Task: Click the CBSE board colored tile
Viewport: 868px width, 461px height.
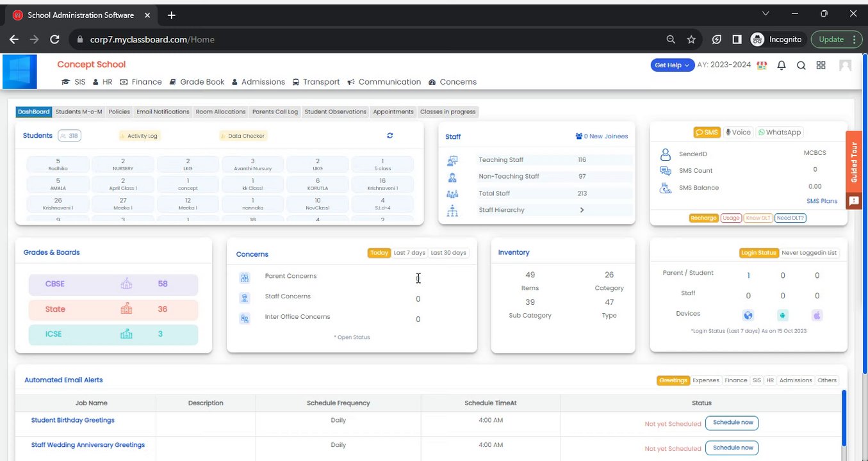Action: pos(113,284)
